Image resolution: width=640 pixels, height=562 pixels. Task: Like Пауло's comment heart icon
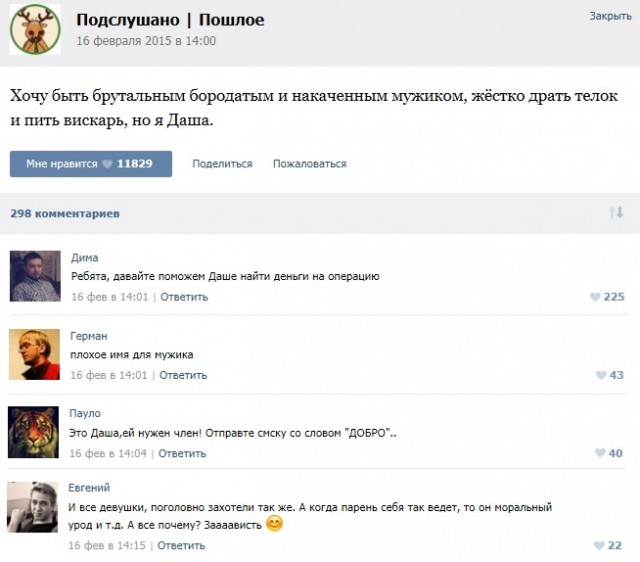[x=600, y=453]
